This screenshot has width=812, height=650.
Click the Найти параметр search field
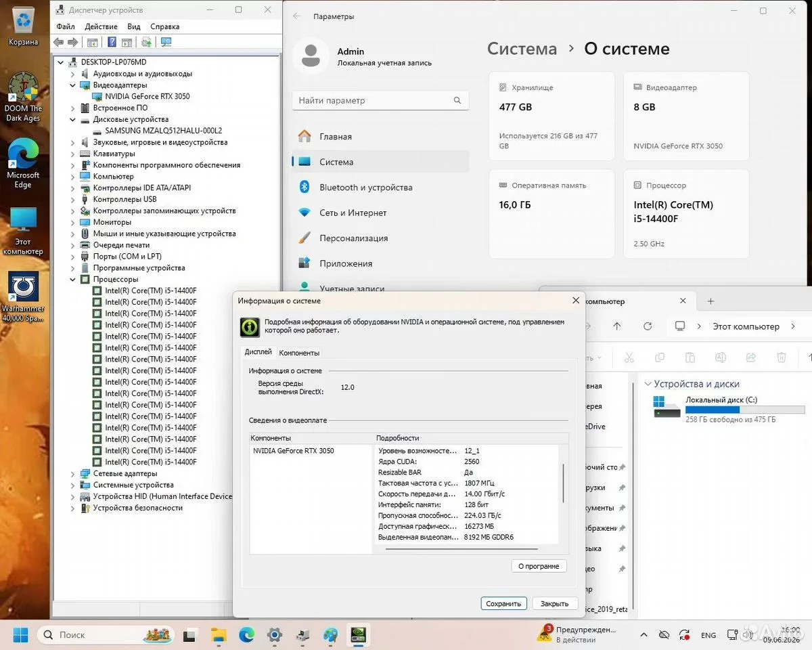coord(380,100)
